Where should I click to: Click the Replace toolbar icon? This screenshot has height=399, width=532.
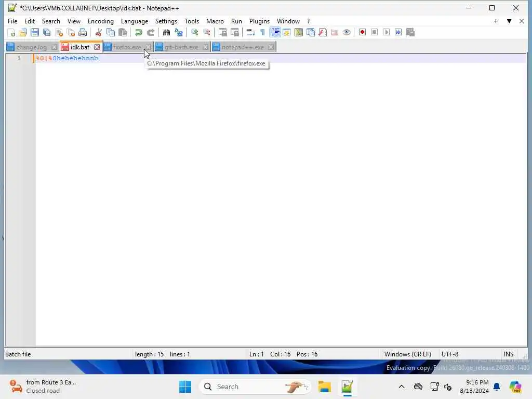(179, 32)
